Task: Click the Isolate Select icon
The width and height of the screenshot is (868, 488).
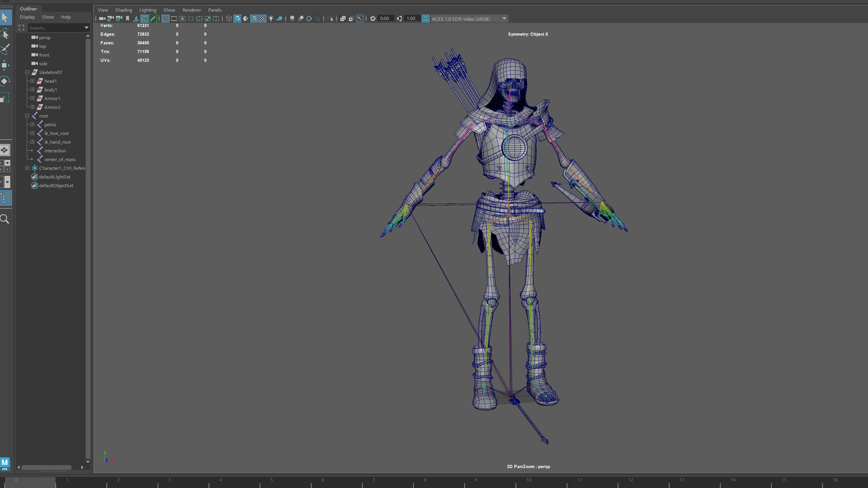Action: click(330, 19)
